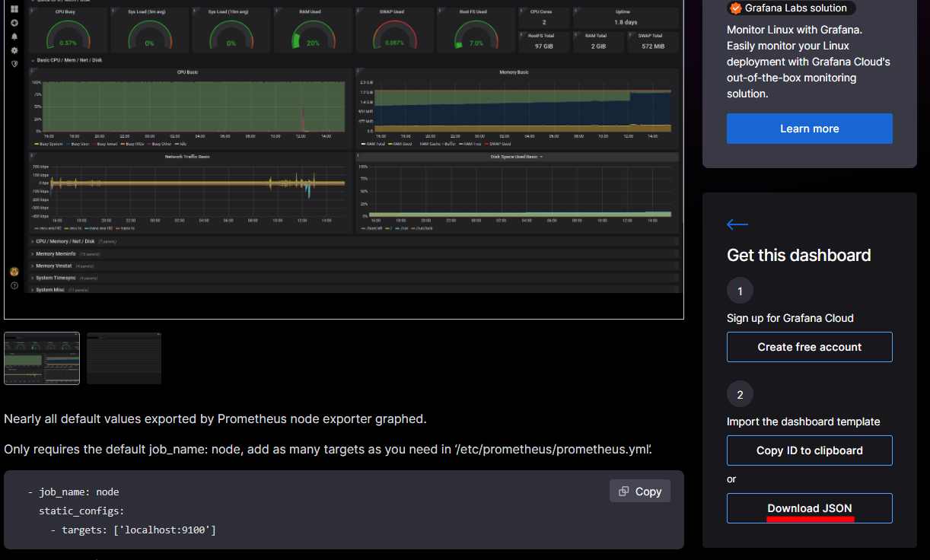This screenshot has width=930, height=560.
Task: Click the Nearly all default values paragraph
Action: coord(215,418)
